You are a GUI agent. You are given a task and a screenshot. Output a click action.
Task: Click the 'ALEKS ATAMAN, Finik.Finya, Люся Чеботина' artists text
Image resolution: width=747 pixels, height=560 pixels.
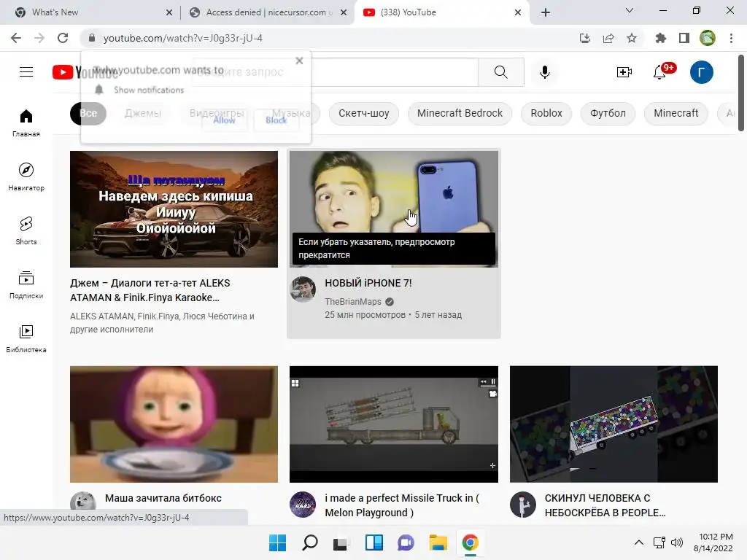[x=162, y=322]
